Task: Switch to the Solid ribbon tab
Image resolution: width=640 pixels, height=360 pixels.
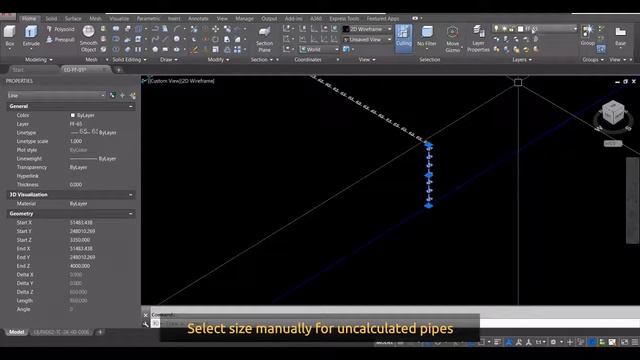Action: (51, 18)
